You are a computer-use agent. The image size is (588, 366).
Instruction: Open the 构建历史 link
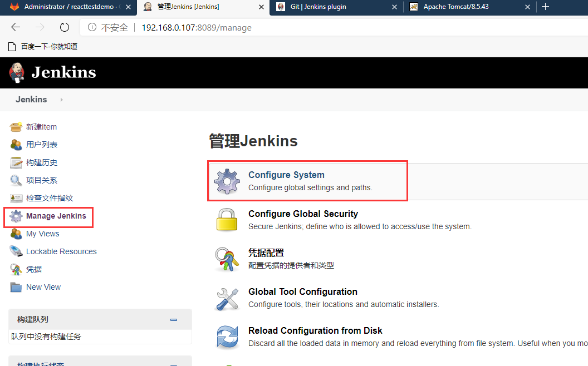click(x=42, y=162)
